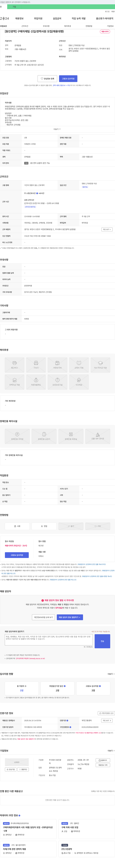This screenshot has height=868, width=115.
Task: Select the 서류 screening step
Action: click(17, 526)
